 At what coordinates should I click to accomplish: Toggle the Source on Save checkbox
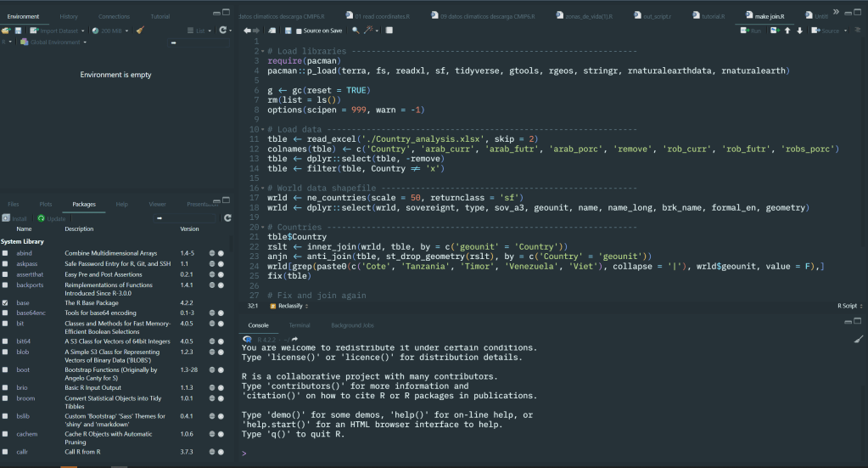(x=297, y=31)
